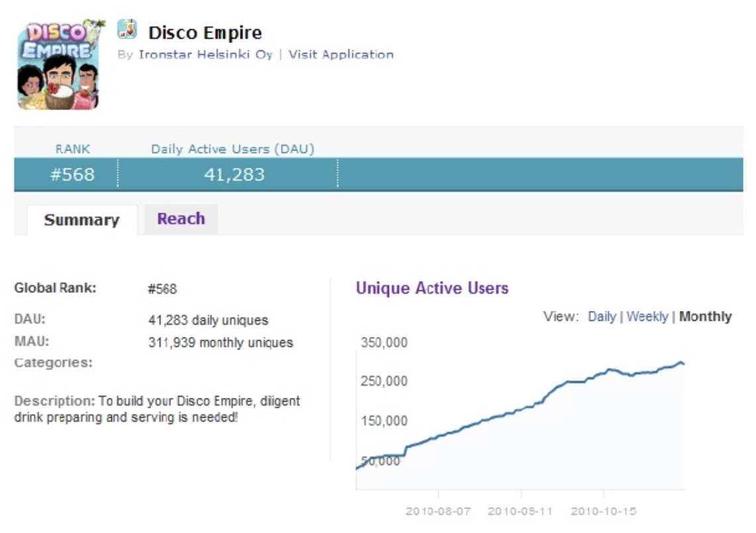Switch to the Reach tab

(x=181, y=219)
